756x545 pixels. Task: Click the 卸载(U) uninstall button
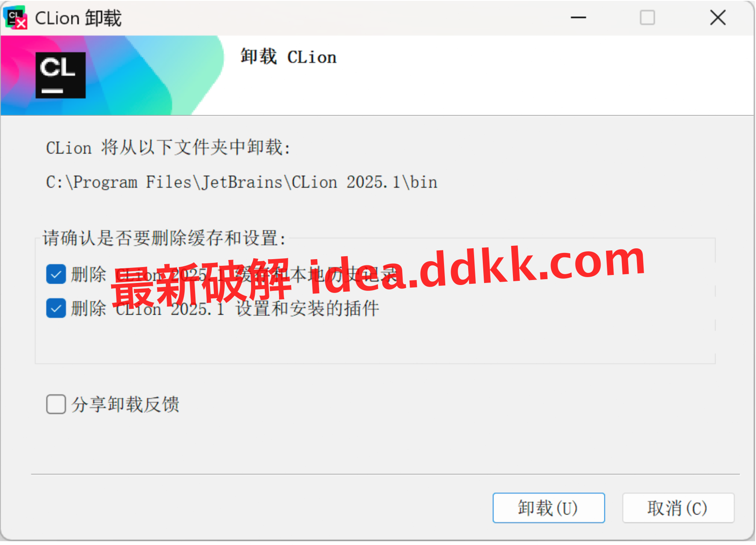click(548, 508)
